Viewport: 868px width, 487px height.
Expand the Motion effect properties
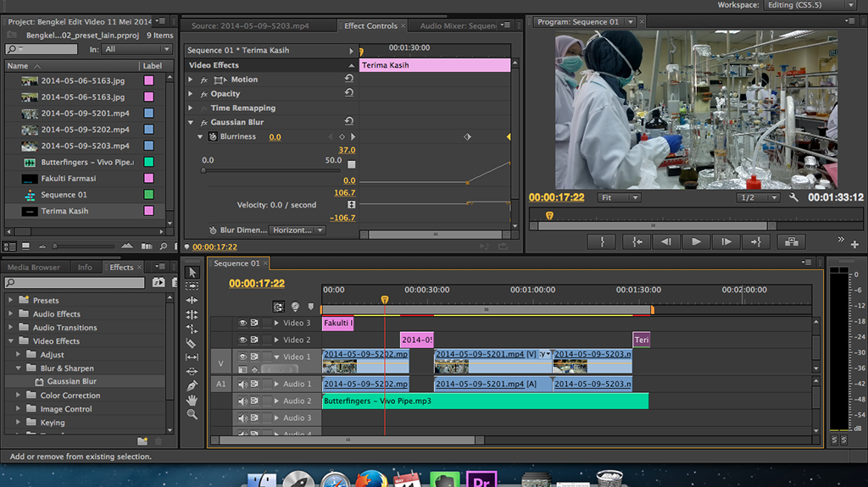[x=191, y=80]
